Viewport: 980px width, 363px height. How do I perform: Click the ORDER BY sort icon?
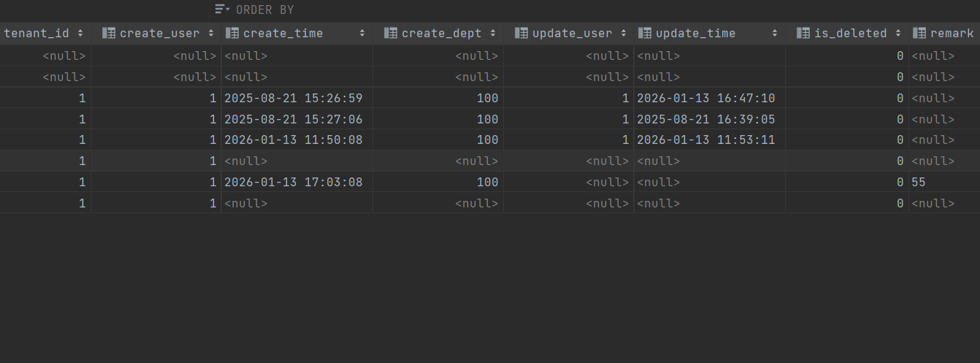click(x=221, y=9)
